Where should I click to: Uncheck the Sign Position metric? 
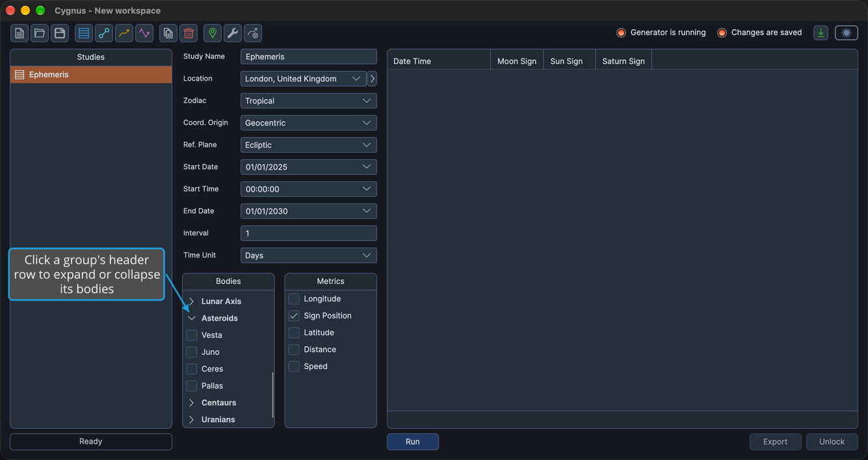[294, 316]
